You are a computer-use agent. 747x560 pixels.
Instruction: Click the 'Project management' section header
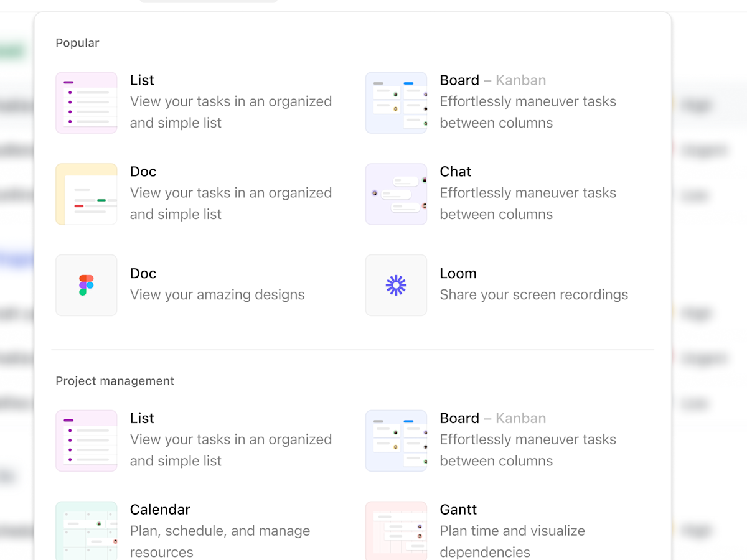coord(115,380)
